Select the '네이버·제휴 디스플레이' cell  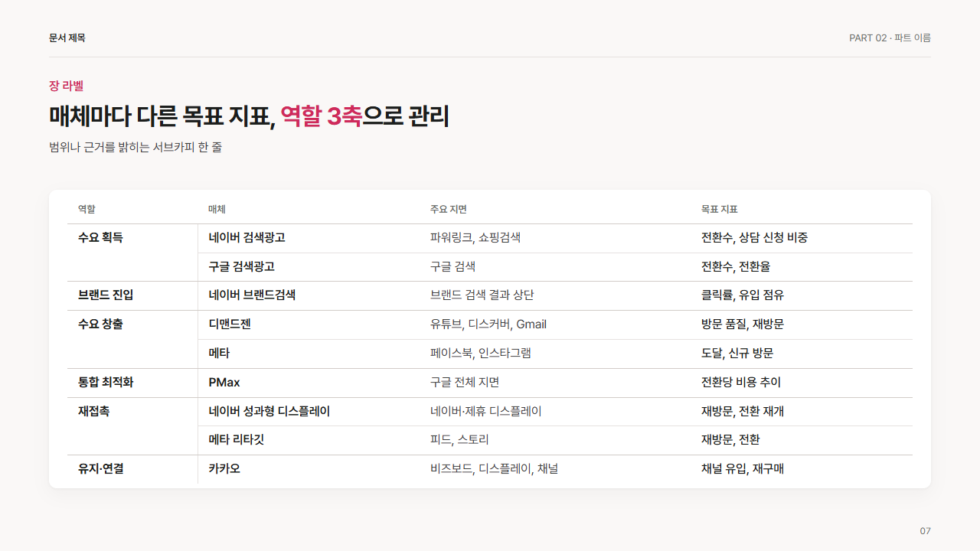click(x=486, y=411)
